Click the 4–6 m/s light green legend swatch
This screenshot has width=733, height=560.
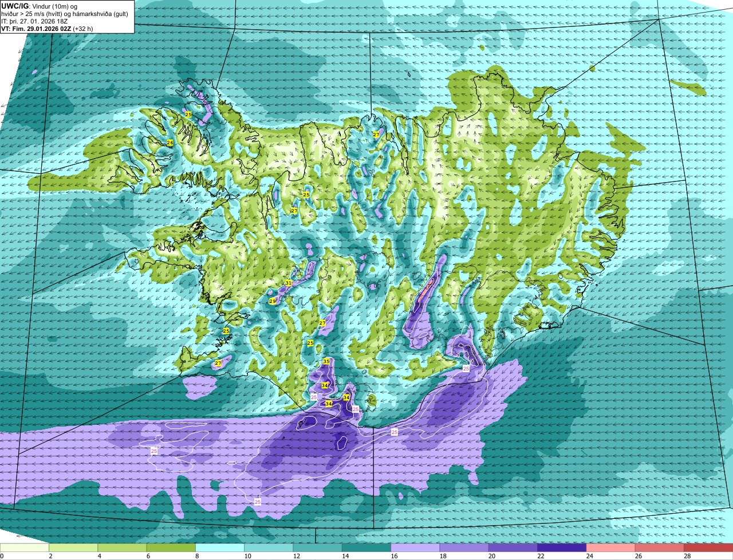[x=122, y=547]
